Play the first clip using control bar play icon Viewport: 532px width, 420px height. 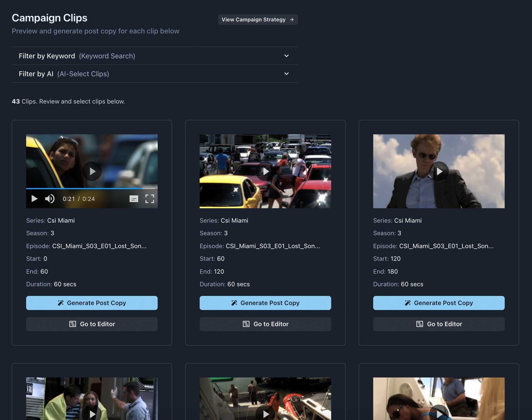coord(34,199)
